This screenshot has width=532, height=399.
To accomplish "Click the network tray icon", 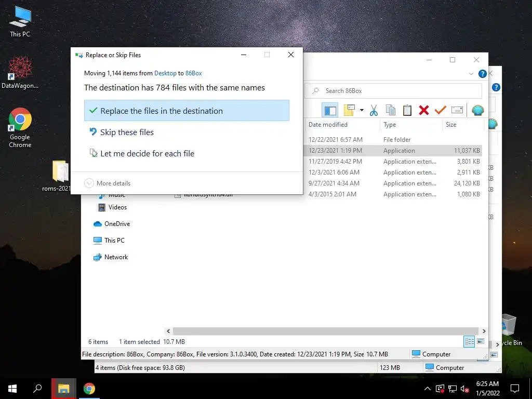I will point(453,389).
